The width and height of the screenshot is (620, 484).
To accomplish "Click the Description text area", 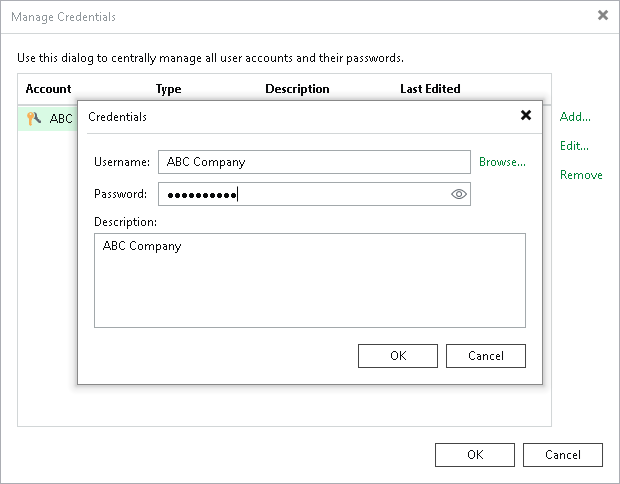I will [x=310, y=280].
